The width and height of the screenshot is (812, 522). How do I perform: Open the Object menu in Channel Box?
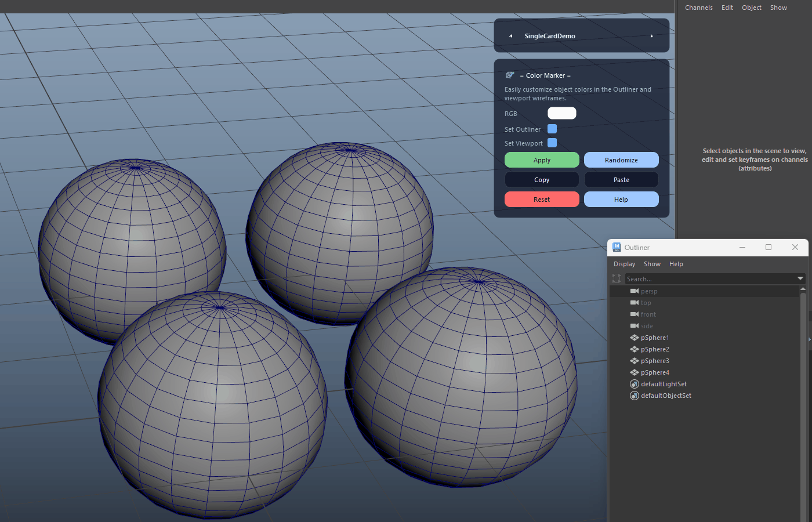click(x=752, y=8)
